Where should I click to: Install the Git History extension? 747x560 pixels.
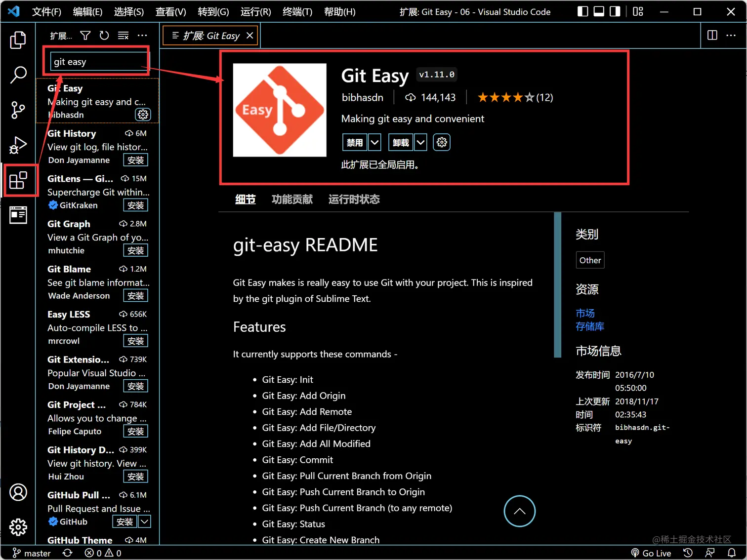tap(135, 160)
